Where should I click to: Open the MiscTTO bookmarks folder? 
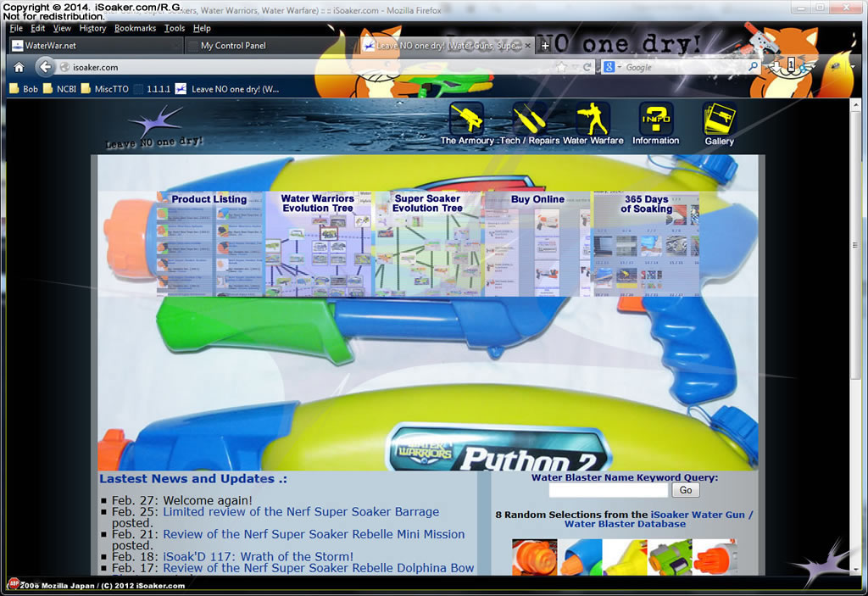(104, 89)
